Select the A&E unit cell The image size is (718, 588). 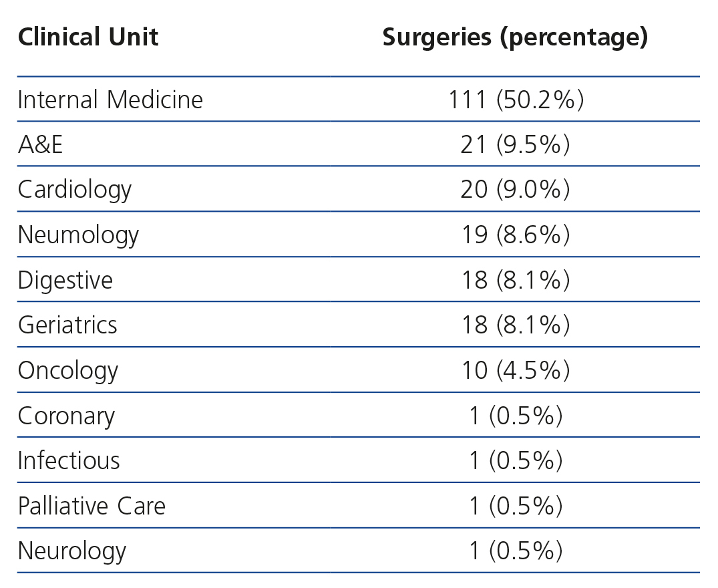[41, 144]
